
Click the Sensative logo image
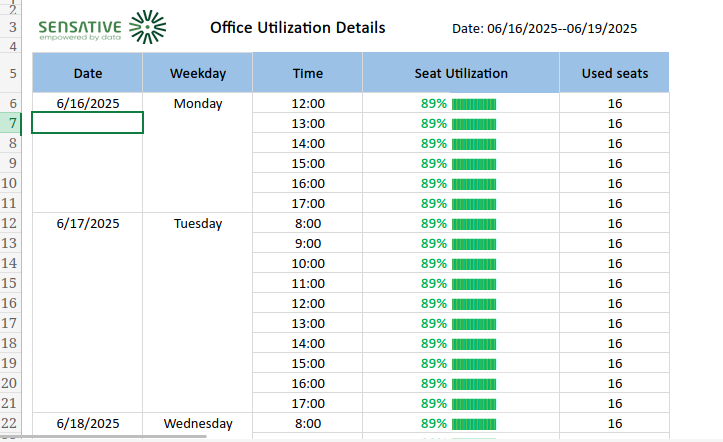point(102,29)
